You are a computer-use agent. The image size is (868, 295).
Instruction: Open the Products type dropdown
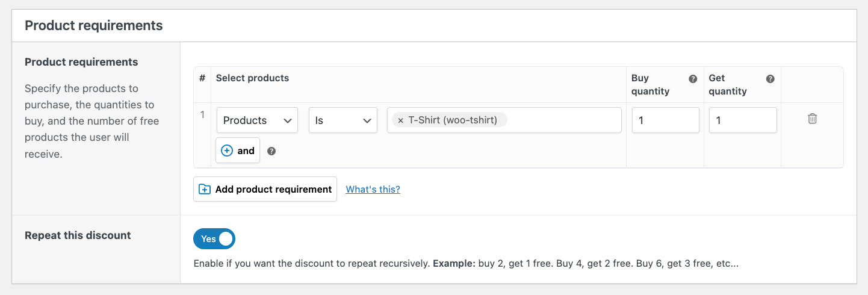click(x=257, y=120)
